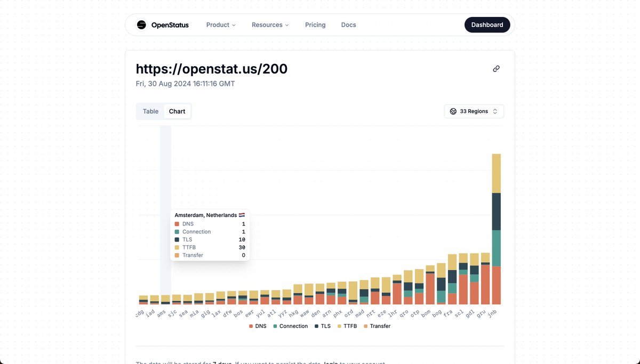Click the globe icon in the regions selector
Viewport: 640px width, 364px height.
pyautogui.click(x=453, y=111)
